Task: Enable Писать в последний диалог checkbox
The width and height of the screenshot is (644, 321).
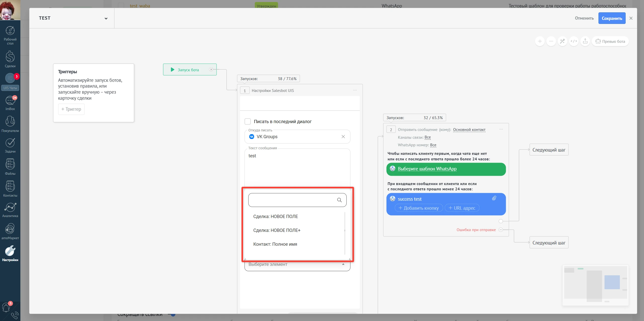Action: coord(248,122)
